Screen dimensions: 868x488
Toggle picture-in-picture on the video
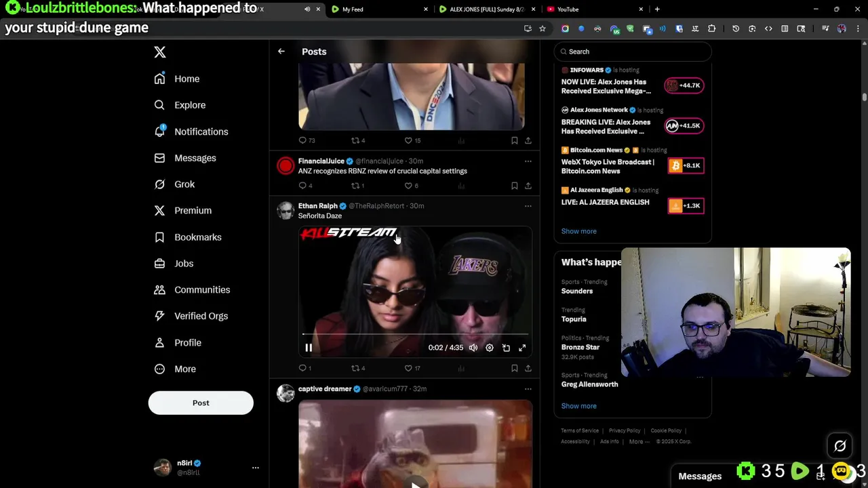(x=506, y=348)
